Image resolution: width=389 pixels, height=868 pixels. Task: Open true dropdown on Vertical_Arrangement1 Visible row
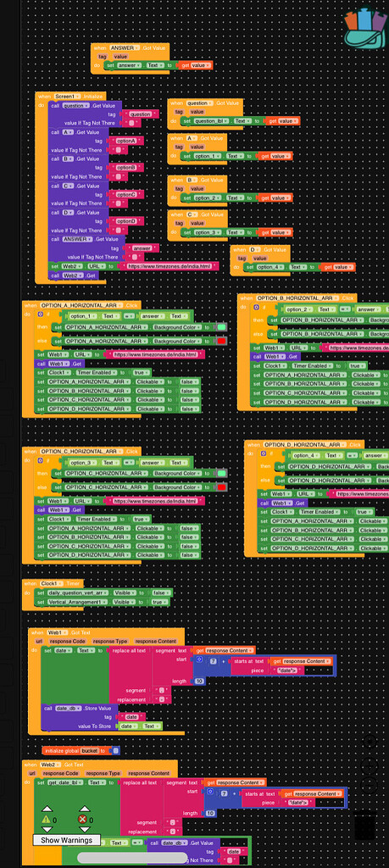(x=160, y=602)
